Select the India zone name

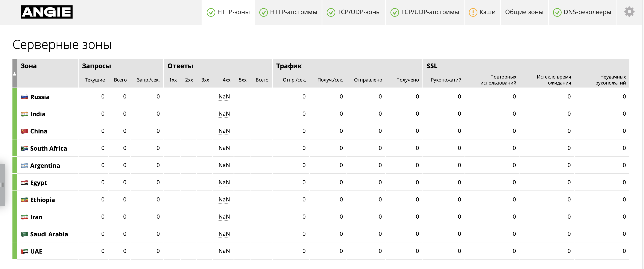click(38, 114)
